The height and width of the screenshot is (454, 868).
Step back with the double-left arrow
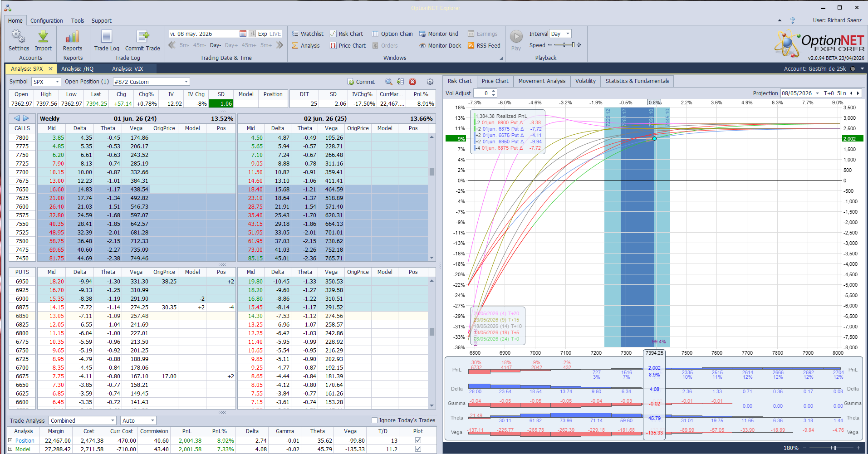(x=172, y=45)
